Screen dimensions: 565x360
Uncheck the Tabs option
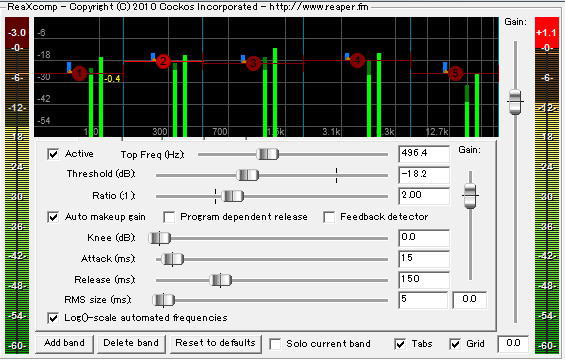pyautogui.click(x=400, y=344)
